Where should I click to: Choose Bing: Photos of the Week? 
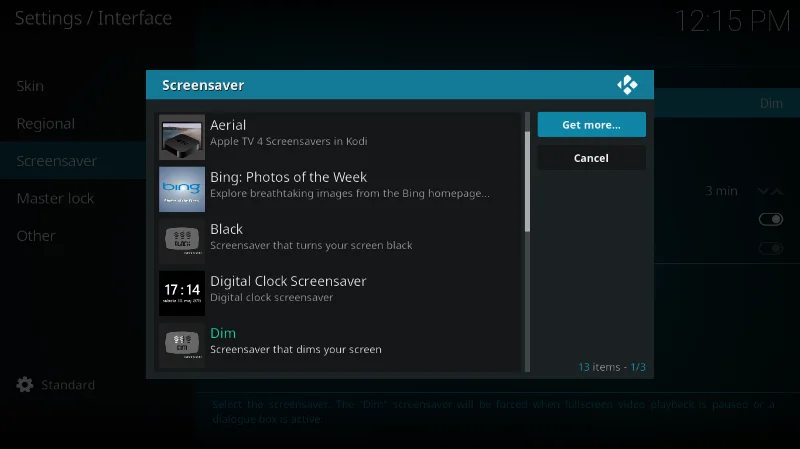(338, 189)
